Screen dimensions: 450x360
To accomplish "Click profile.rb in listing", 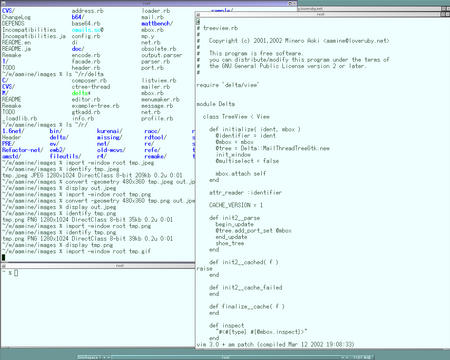I will click(157, 119).
